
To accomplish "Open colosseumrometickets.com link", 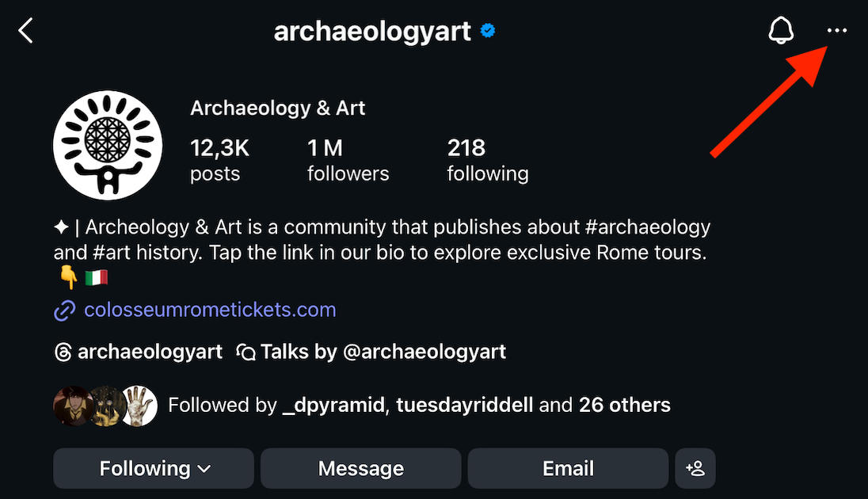I will click(x=210, y=310).
